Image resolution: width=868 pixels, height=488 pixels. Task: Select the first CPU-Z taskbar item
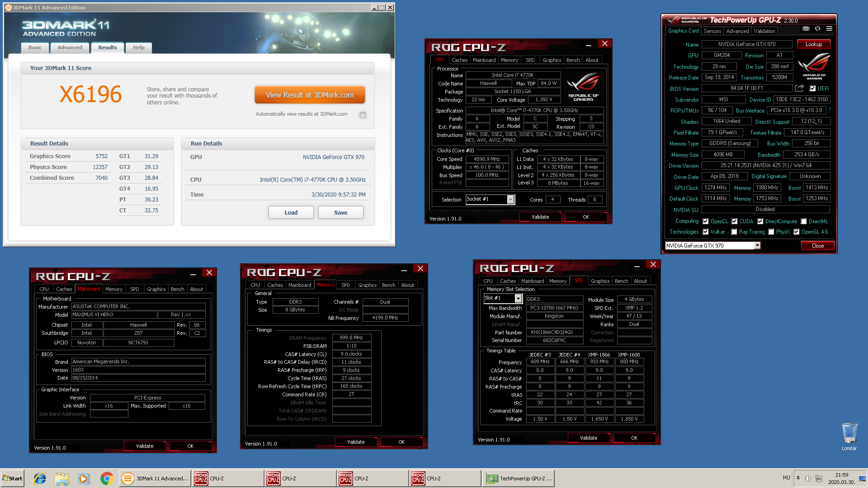(227, 479)
